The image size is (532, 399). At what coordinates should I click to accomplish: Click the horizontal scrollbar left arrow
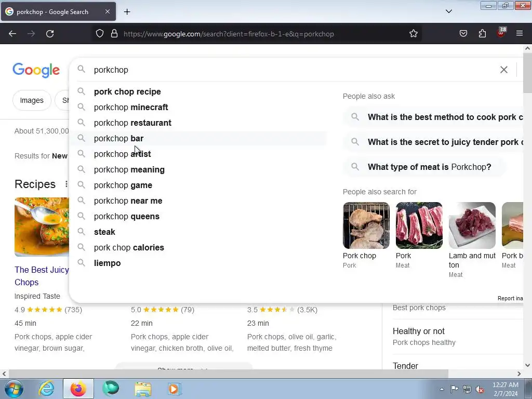click(x=4, y=374)
